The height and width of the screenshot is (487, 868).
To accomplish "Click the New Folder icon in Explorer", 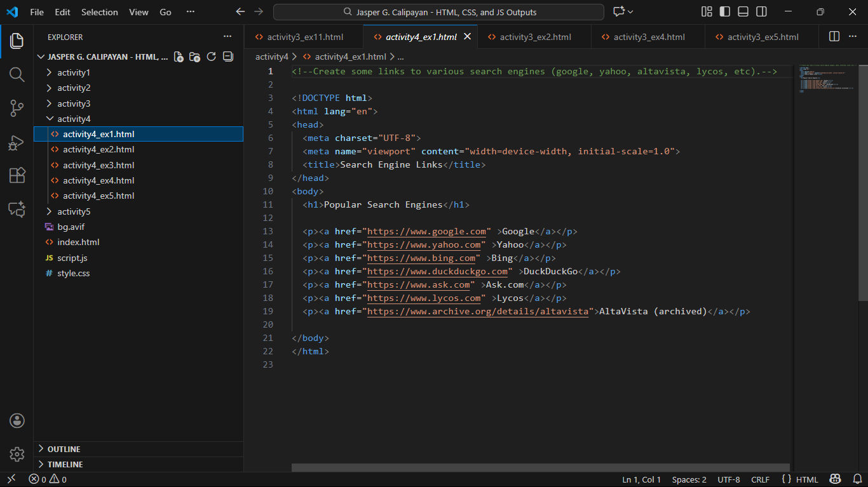I will [x=195, y=57].
